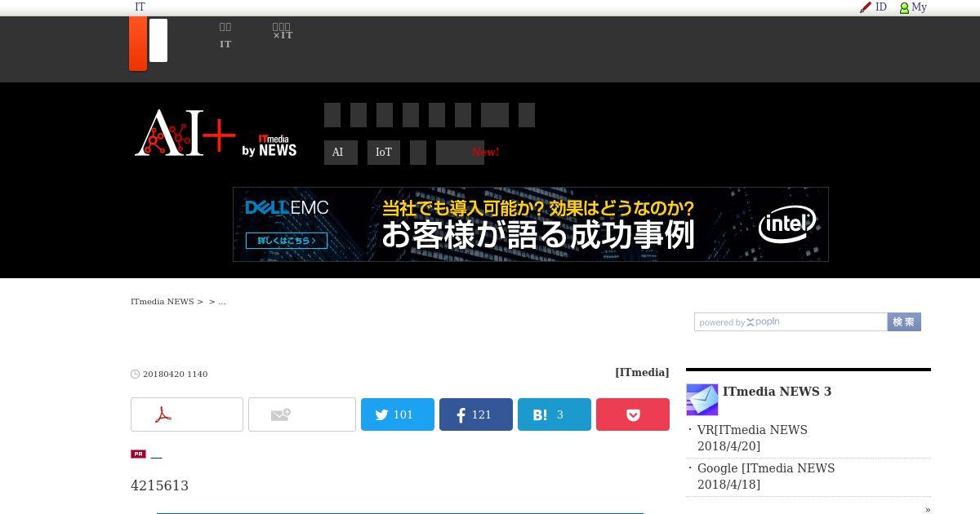Click Dell EMC banner details button
980x514 pixels.
[287, 241]
